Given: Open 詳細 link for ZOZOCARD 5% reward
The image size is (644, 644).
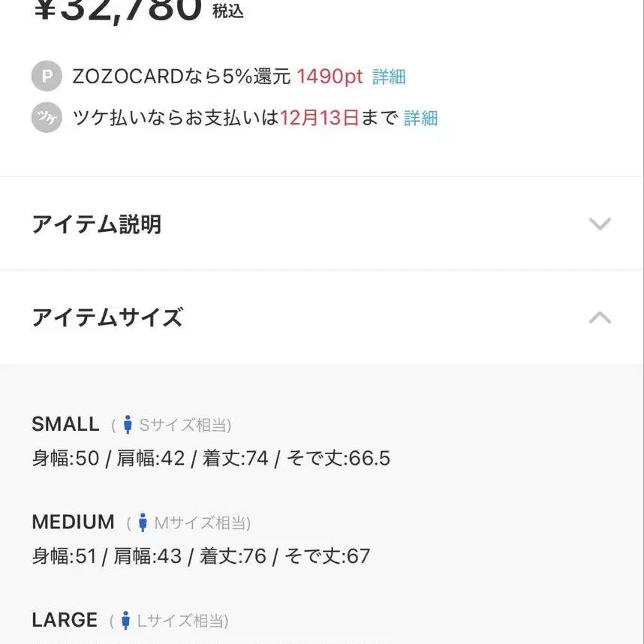Looking at the screenshot, I should pos(389,77).
